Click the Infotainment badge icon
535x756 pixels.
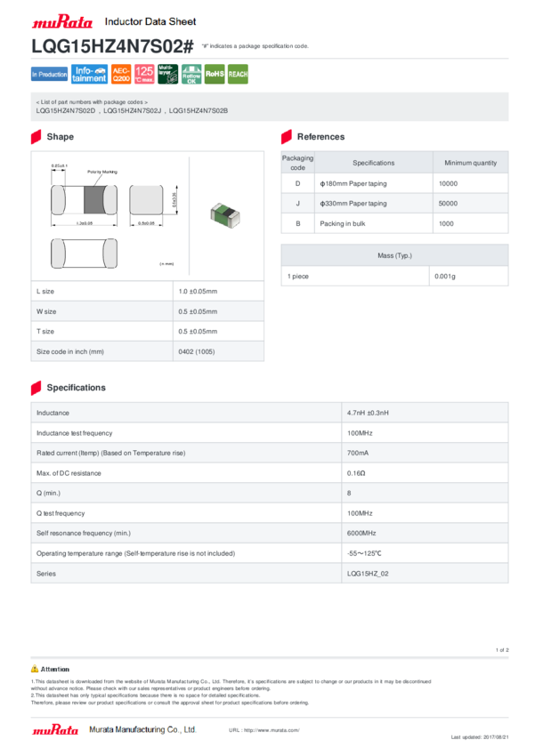coord(89,74)
